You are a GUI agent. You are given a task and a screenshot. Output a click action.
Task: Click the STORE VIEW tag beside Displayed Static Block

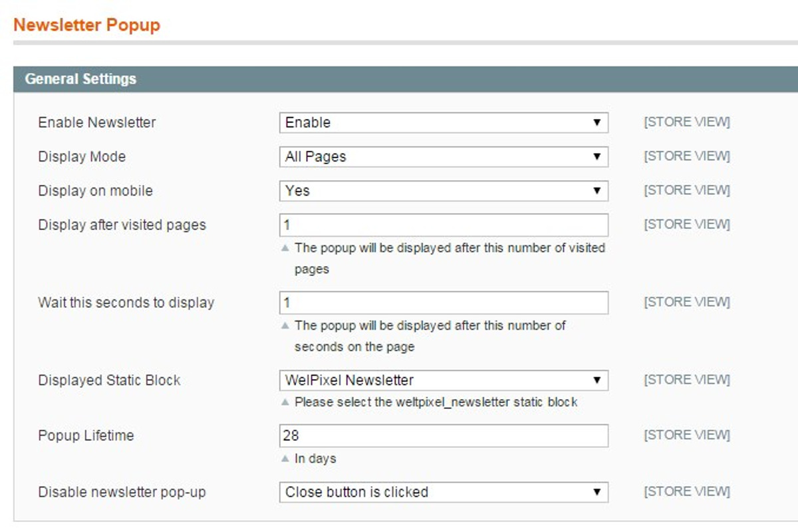tap(687, 380)
